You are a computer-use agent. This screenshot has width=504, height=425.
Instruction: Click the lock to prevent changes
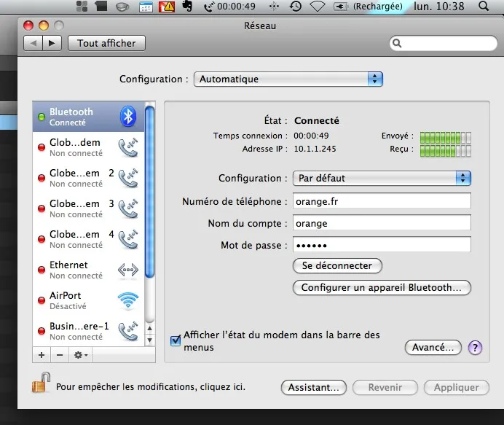pyautogui.click(x=41, y=383)
